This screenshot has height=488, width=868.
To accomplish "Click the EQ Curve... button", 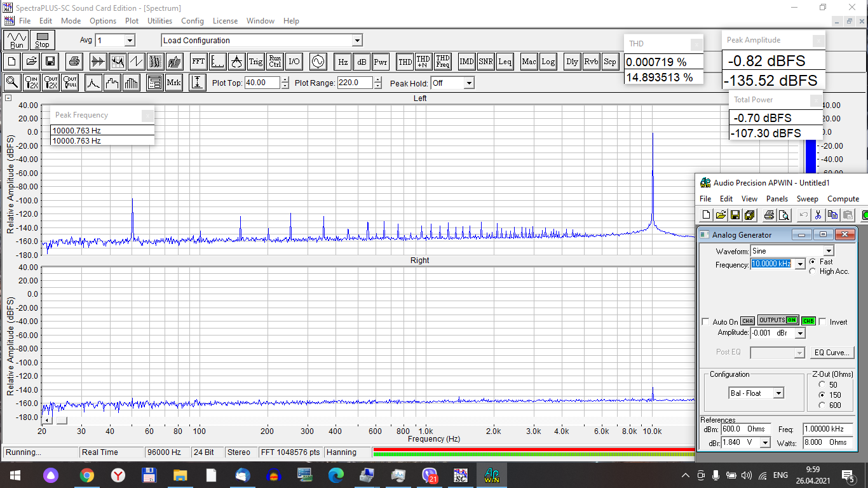I will tap(832, 352).
